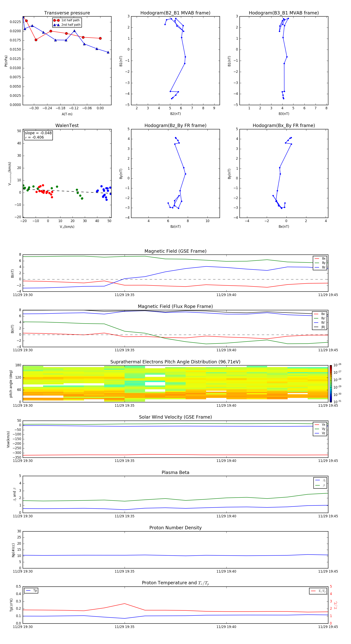The height and width of the screenshot is (644, 351).
Task: Click the 'slope = -0.048' annotation
Action: coord(38,133)
